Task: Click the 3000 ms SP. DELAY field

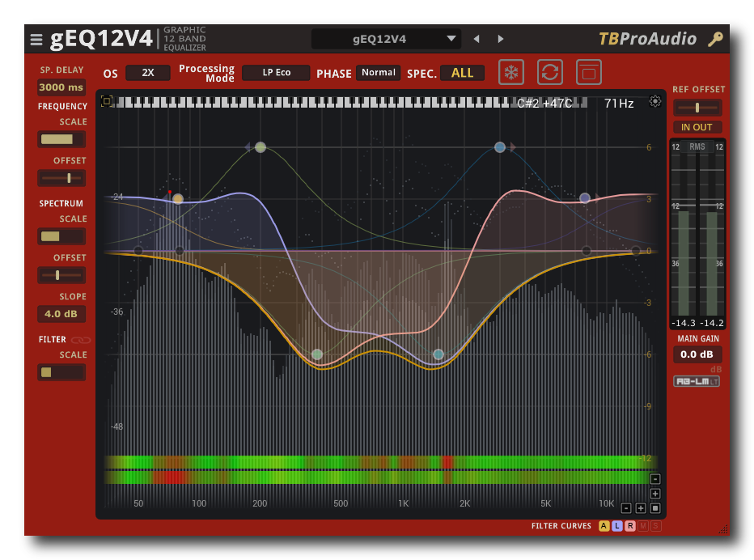Action: click(61, 87)
